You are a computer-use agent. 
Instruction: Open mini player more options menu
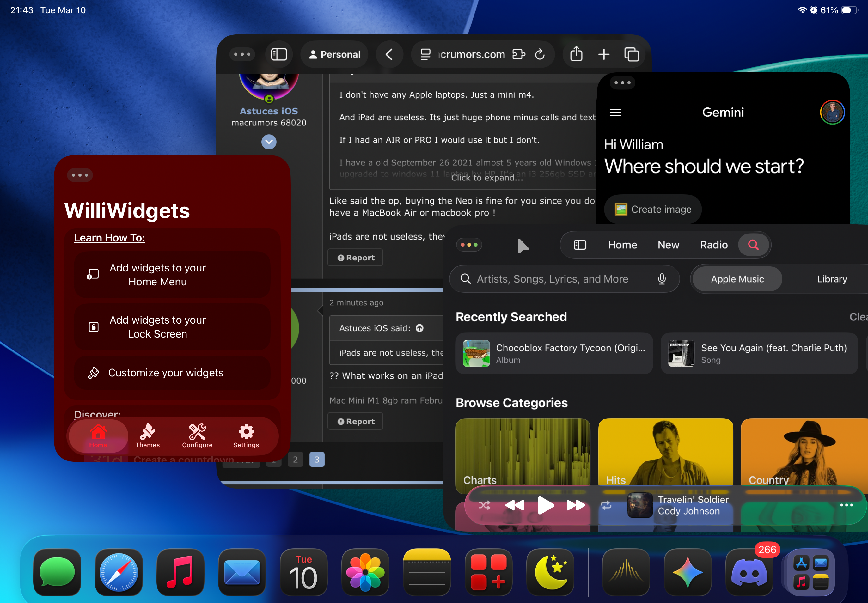point(846,505)
